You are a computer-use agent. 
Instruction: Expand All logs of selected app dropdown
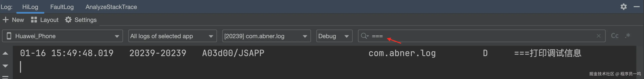(x=172, y=36)
